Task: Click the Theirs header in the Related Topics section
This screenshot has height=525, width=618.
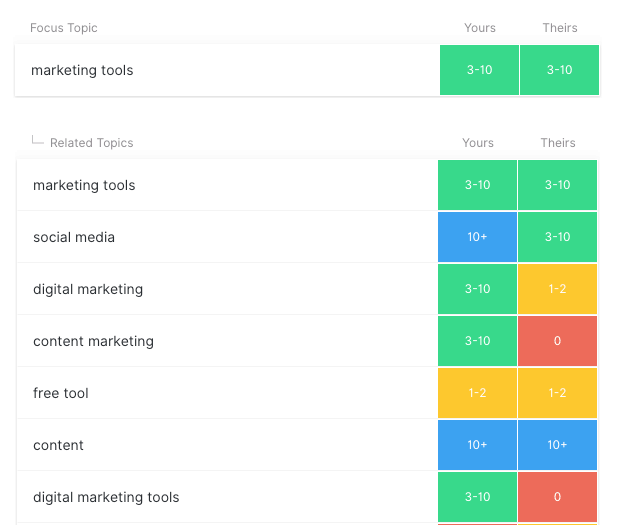Action: (x=558, y=143)
